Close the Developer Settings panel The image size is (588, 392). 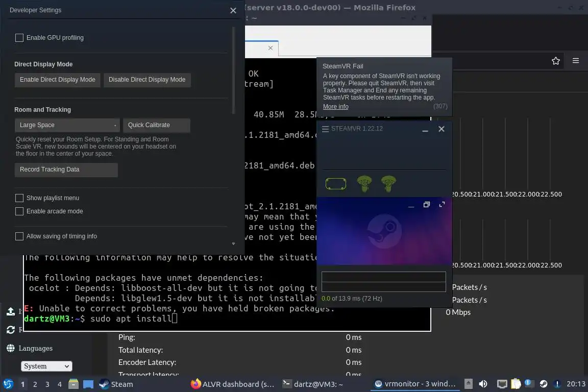[x=233, y=11]
